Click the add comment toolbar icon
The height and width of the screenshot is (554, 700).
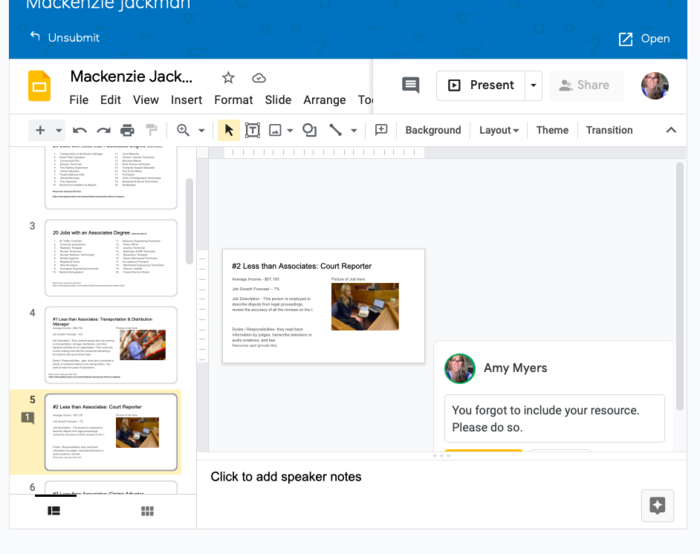(x=381, y=130)
